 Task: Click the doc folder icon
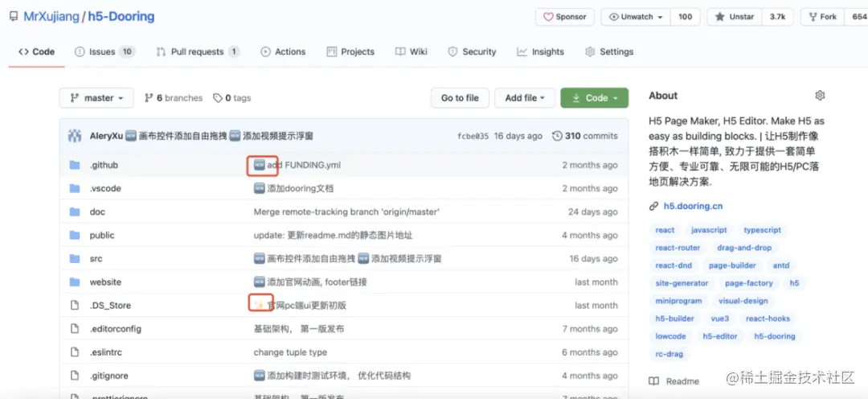(75, 212)
